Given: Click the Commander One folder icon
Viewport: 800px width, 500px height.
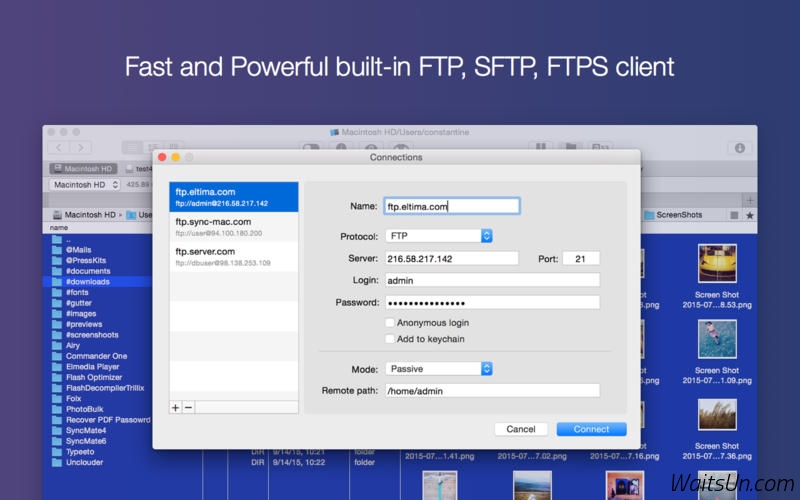Looking at the screenshot, I should (x=57, y=357).
